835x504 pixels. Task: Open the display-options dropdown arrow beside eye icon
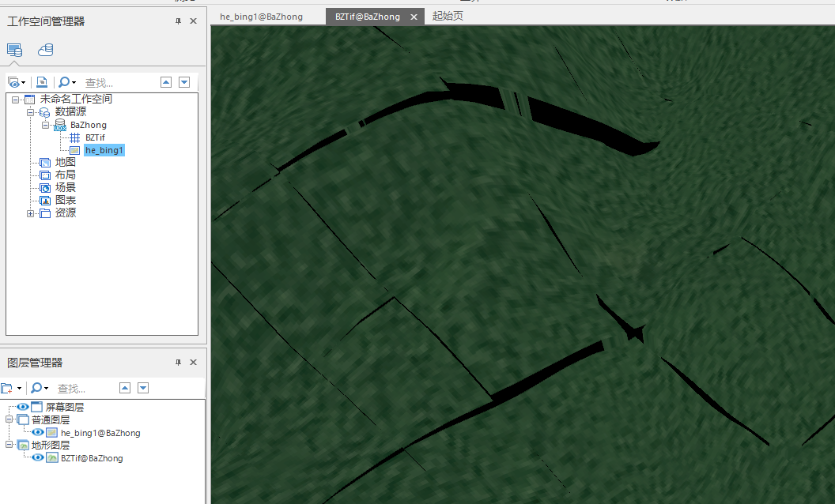[x=24, y=82]
